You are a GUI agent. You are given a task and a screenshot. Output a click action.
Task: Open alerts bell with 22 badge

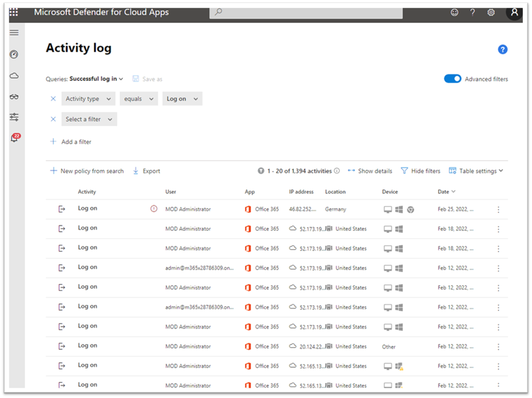[x=15, y=138]
